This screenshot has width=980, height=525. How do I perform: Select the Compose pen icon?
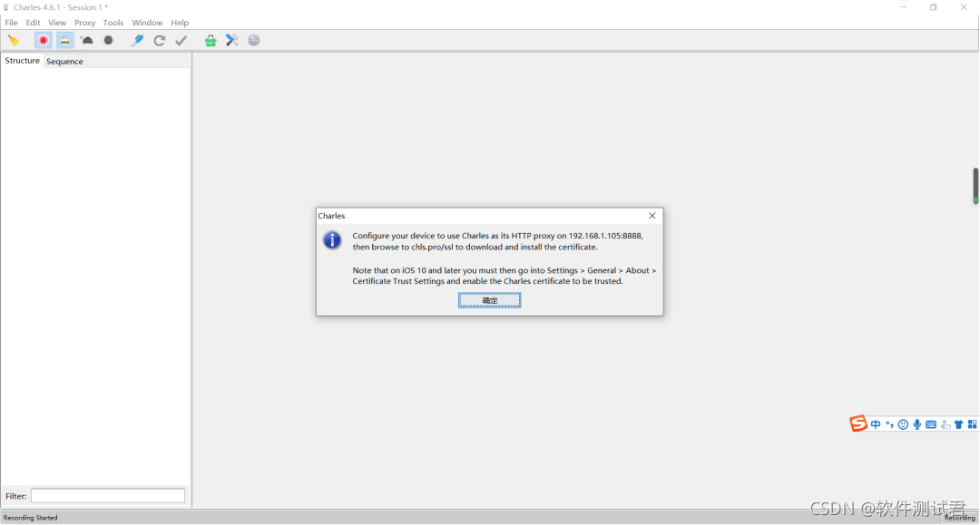(138, 41)
